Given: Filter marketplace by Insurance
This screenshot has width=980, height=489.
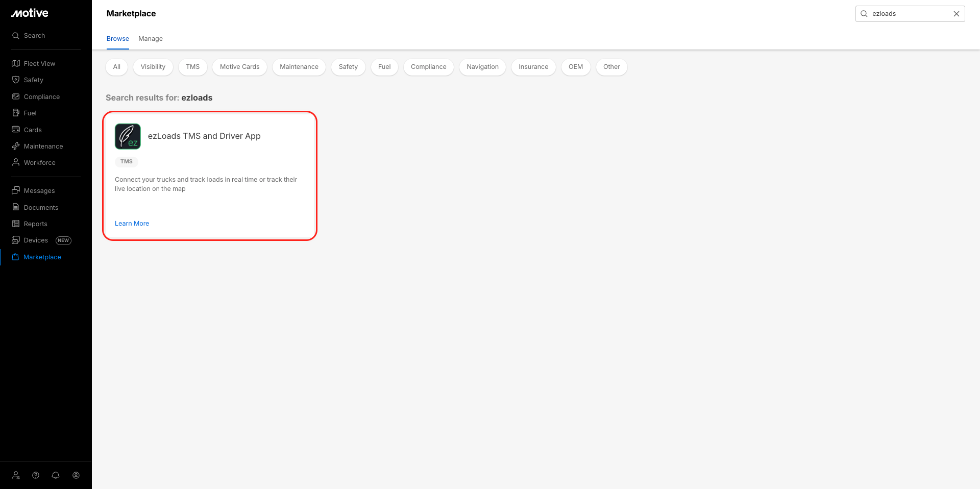Looking at the screenshot, I should (533, 67).
